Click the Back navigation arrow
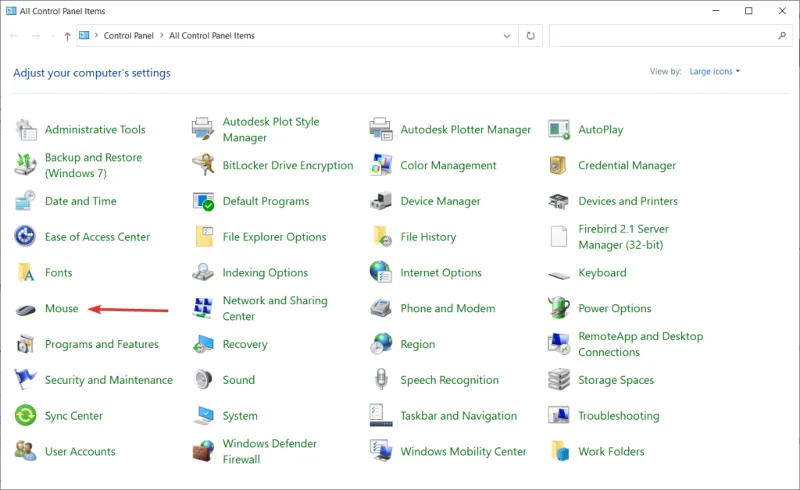The width and height of the screenshot is (800, 490). click(x=14, y=36)
